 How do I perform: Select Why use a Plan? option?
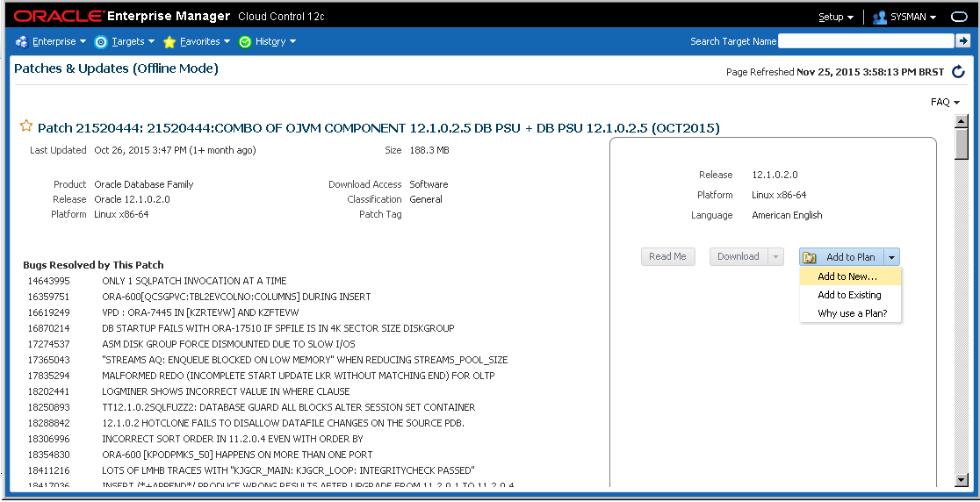[850, 313]
